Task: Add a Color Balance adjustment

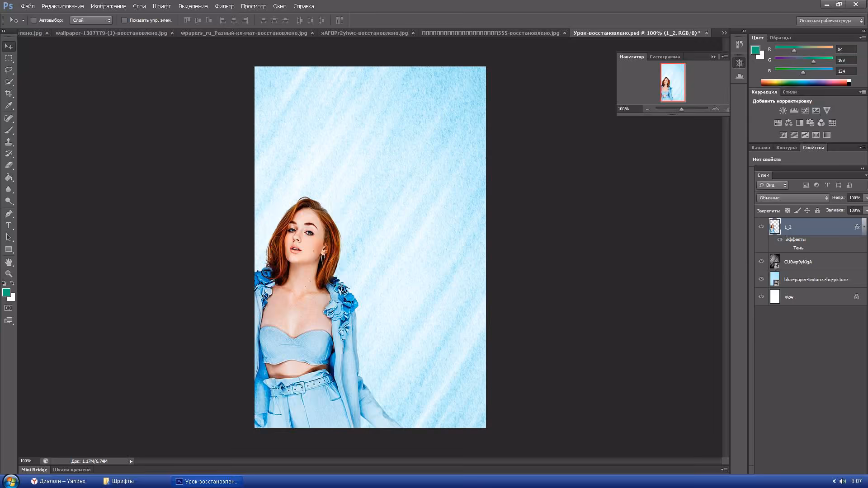Action: pyautogui.click(x=788, y=123)
